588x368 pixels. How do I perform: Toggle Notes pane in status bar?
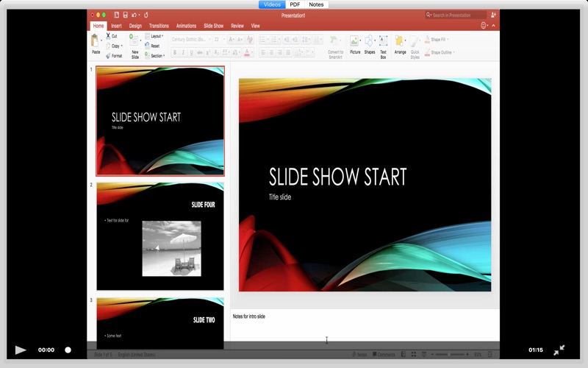359,355
